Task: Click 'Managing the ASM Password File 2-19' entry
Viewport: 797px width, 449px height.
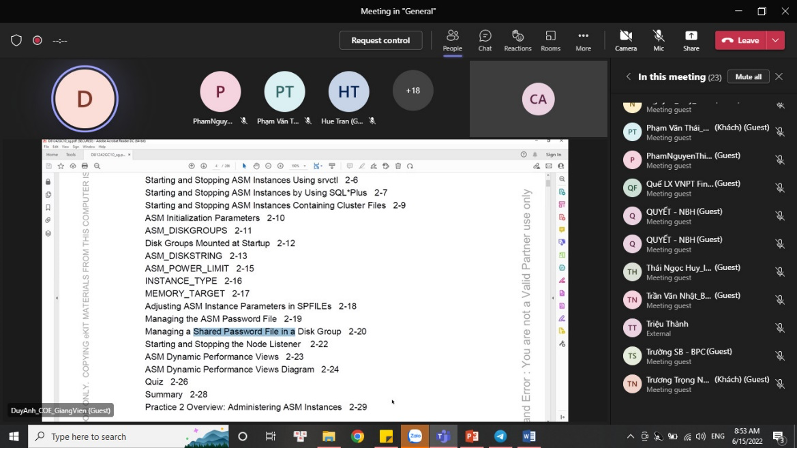Action: (223, 319)
